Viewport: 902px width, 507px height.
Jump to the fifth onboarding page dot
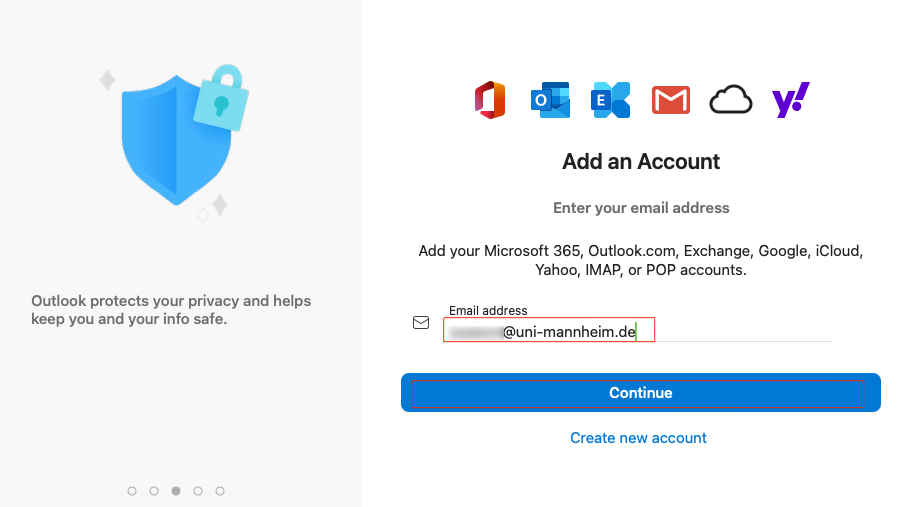tap(220, 491)
